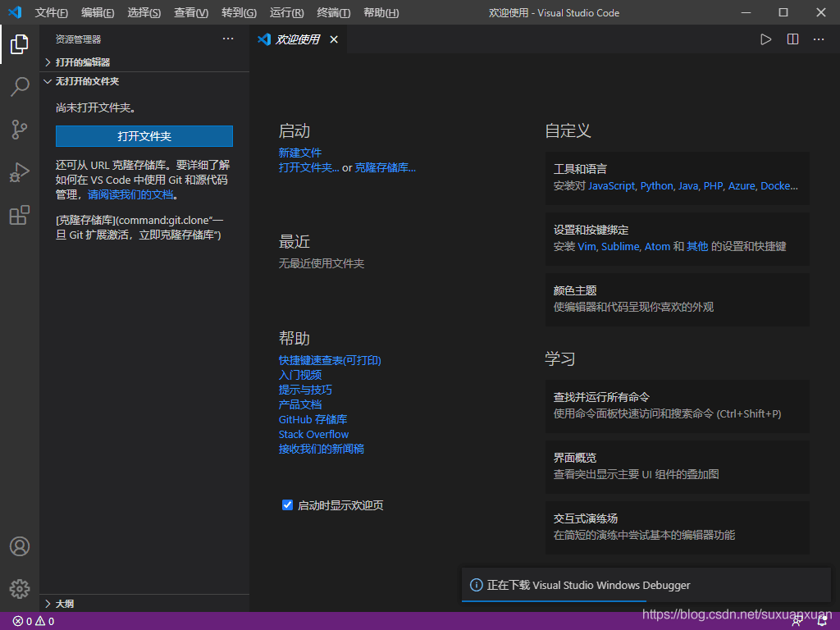
Task: Click the warnings count in status bar
Action: coord(45,621)
